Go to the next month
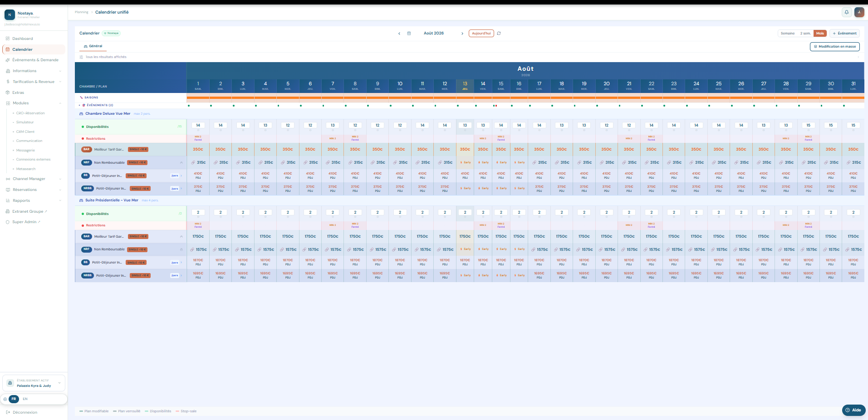 click(x=462, y=34)
